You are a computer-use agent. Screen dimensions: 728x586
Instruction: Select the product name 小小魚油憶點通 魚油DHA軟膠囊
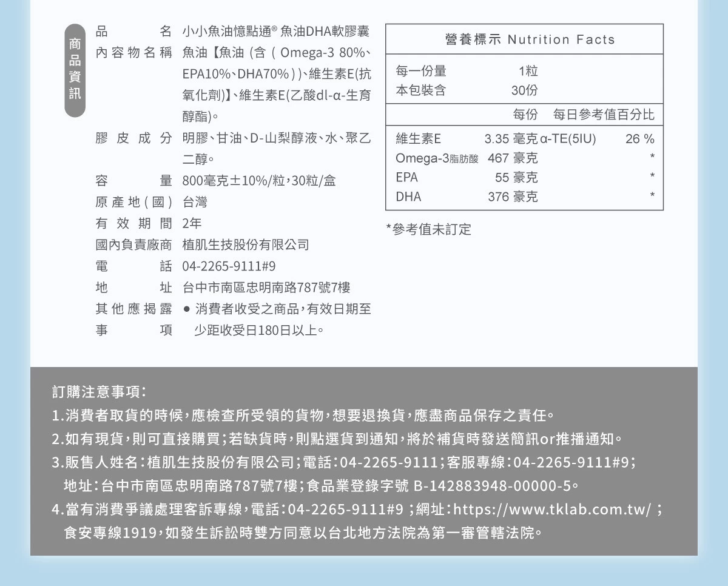point(276,31)
